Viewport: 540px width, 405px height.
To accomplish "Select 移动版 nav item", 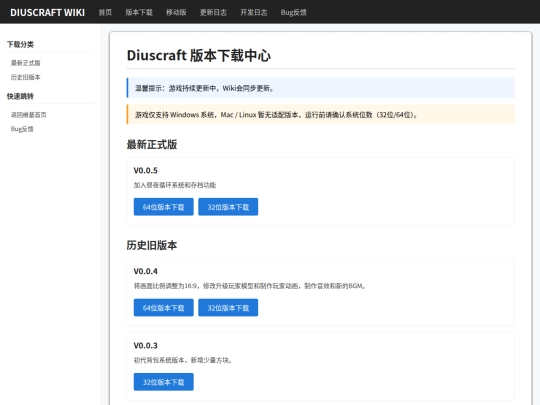I will click(x=176, y=12).
